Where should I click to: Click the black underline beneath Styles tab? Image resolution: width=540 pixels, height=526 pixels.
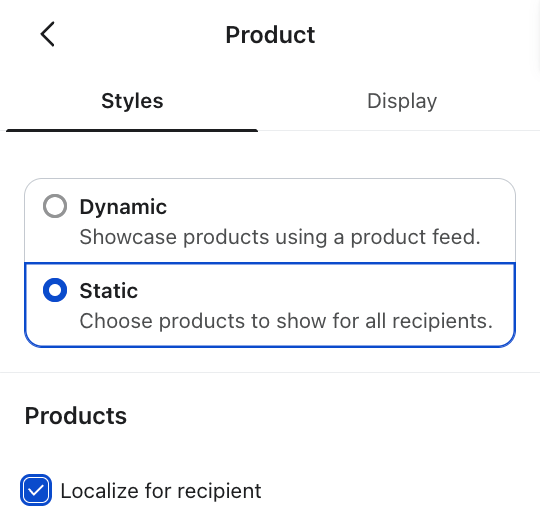132,130
